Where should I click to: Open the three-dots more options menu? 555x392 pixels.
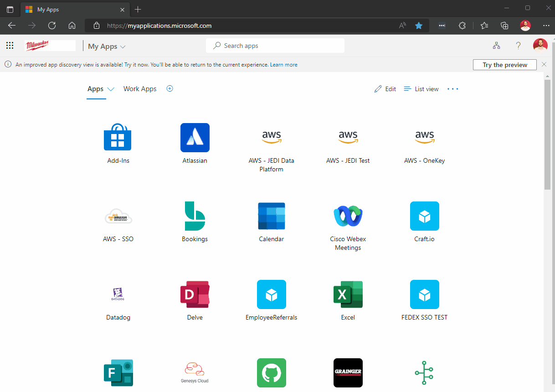click(x=452, y=89)
